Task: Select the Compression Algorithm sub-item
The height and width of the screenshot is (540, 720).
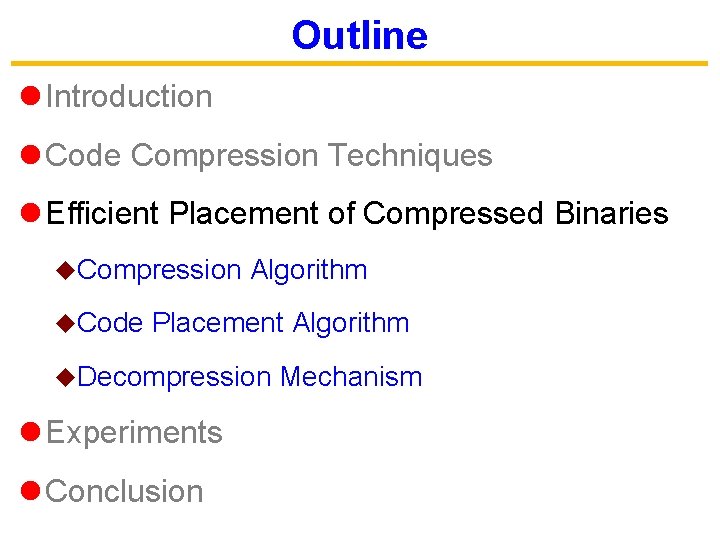Action: pyautogui.click(x=222, y=270)
